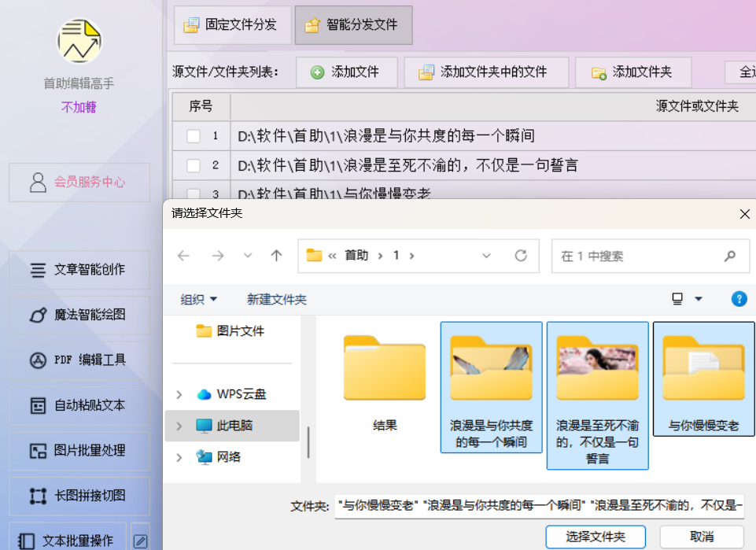Expand the WPS云盘 tree node
The height and width of the screenshot is (550, 756).
(x=179, y=394)
